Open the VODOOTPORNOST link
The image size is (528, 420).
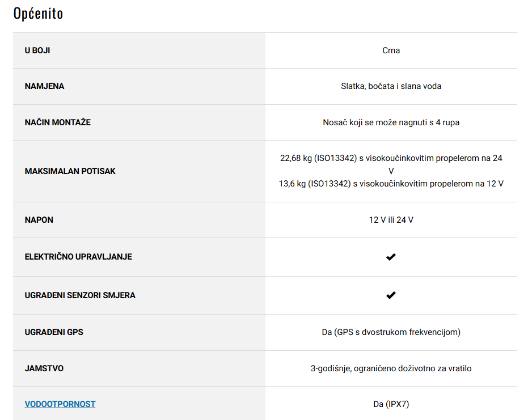point(60,404)
